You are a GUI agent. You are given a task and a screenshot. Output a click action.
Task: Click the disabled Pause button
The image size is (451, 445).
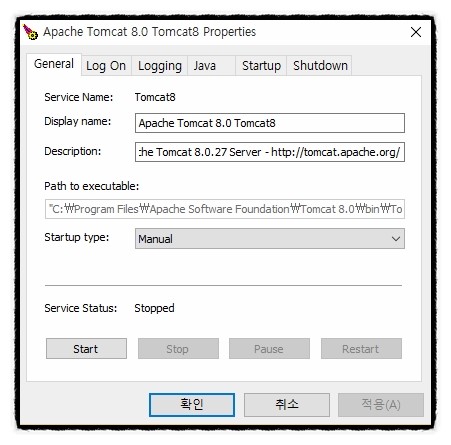coord(269,349)
